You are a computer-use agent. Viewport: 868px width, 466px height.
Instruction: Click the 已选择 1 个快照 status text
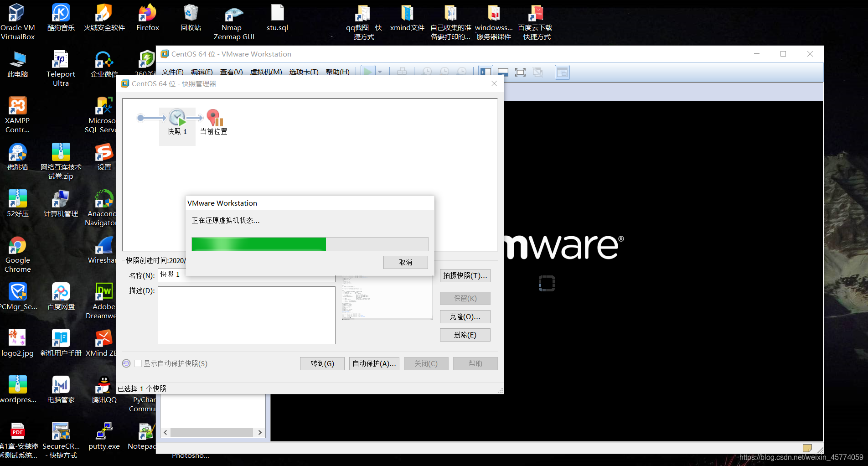[142, 388]
